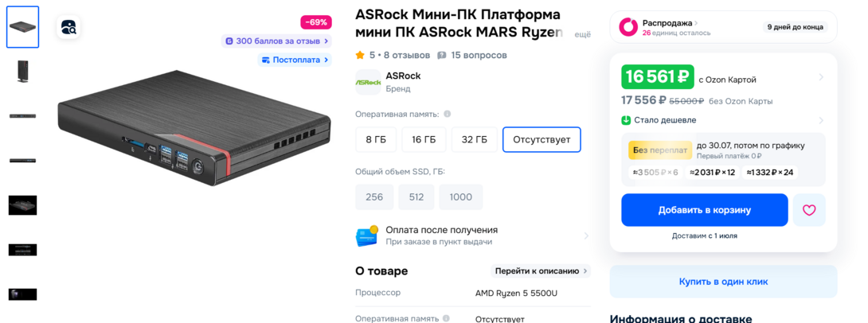Screen dimensions: 868x323
Task: Click the Распродажа sale badge icon
Action: point(628,27)
